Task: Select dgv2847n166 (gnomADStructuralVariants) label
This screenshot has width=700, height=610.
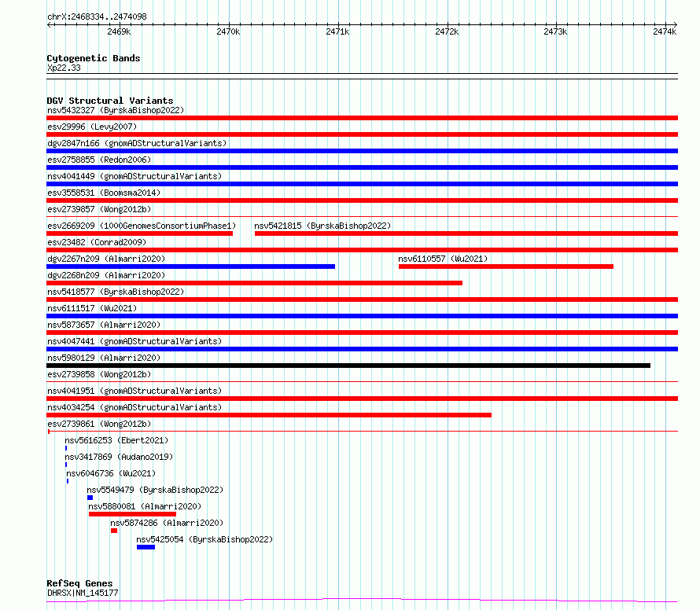Action: click(137, 143)
